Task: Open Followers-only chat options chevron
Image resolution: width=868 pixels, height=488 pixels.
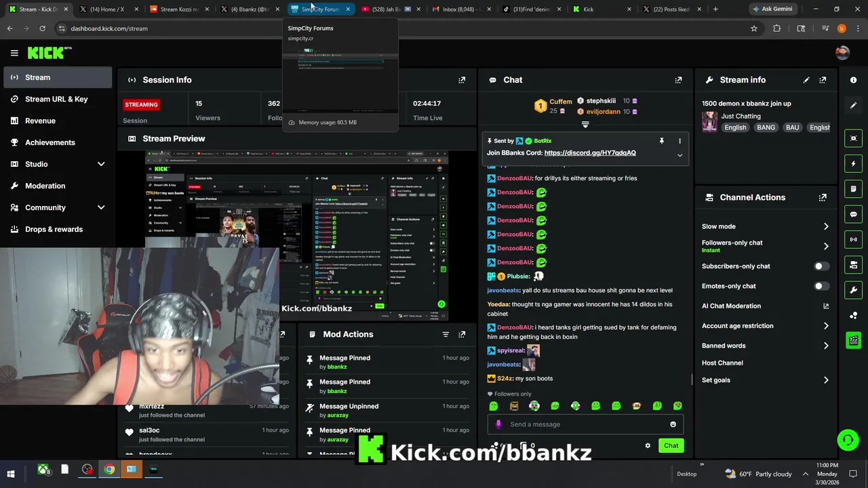Action: (826, 246)
